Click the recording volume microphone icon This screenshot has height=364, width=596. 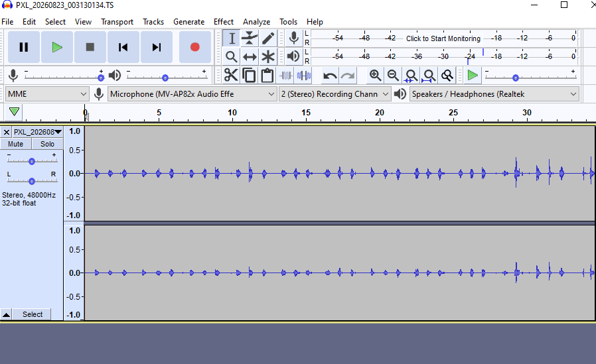[x=13, y=76]
